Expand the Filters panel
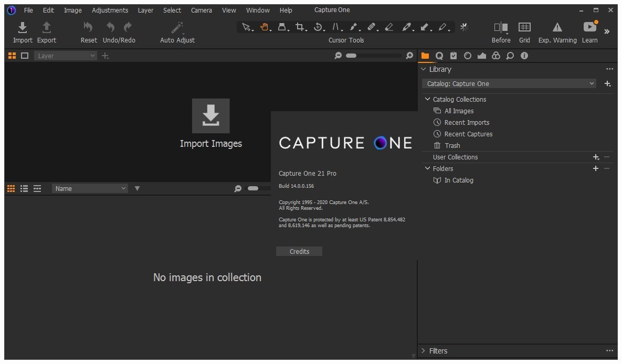 coord(438,351)
